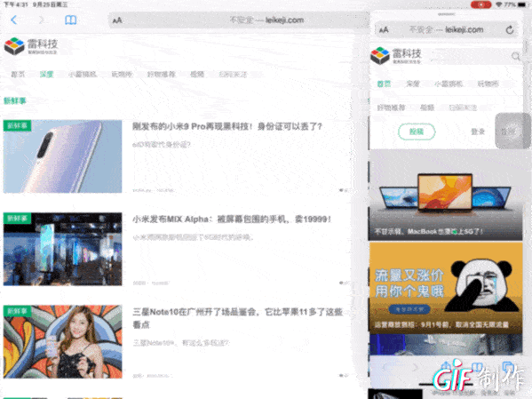532x399 pixels.
Task: Open the tabs overview icon in slide-over bottom toolbar
Action: pyautogui.click(x=507, y=367)
